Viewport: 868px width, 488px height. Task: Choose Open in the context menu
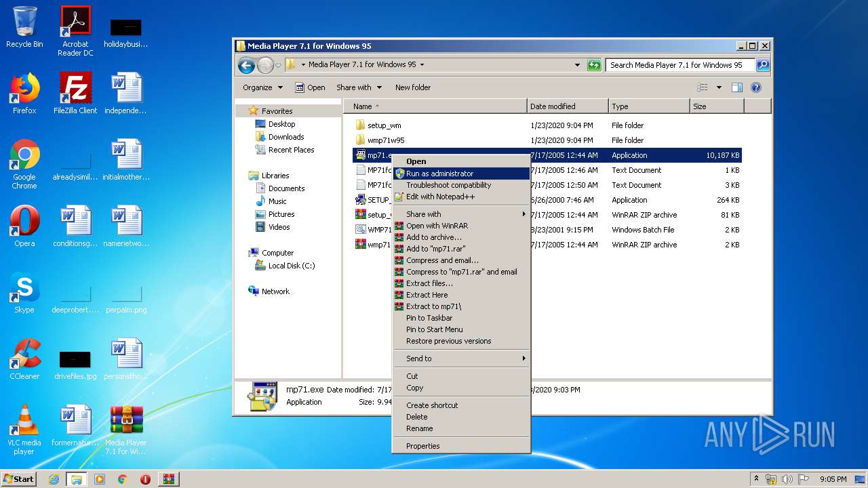pos(461,161)
